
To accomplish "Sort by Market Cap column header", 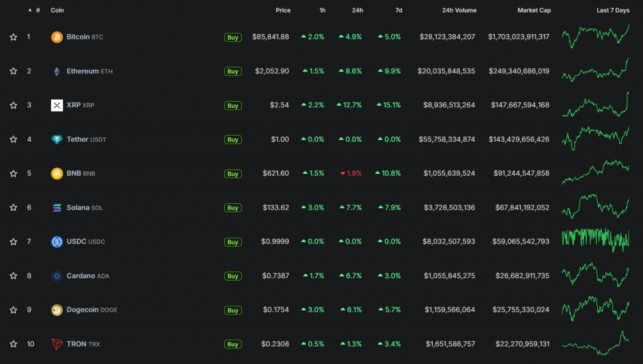I will [534, 10].
